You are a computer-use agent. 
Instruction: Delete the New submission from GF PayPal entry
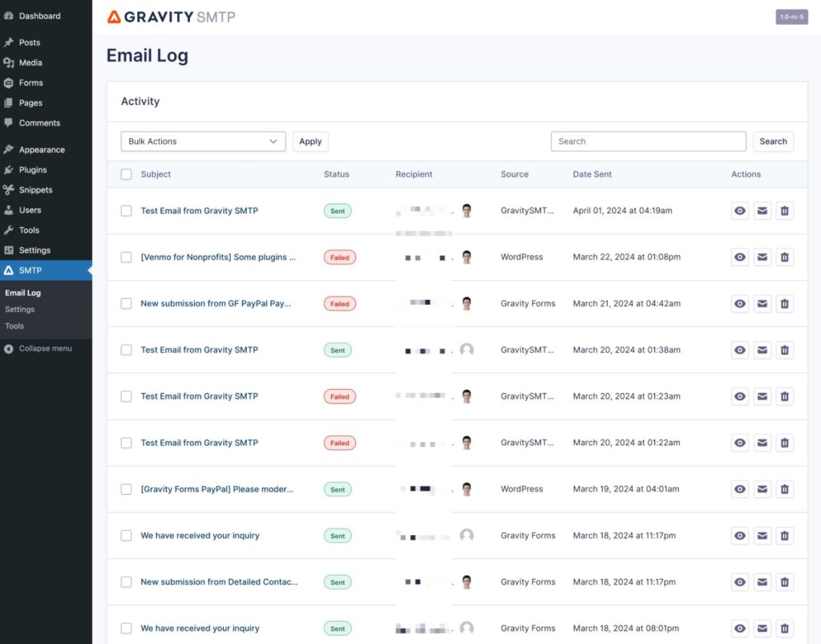pyautogui.click(x=784, y=303)
